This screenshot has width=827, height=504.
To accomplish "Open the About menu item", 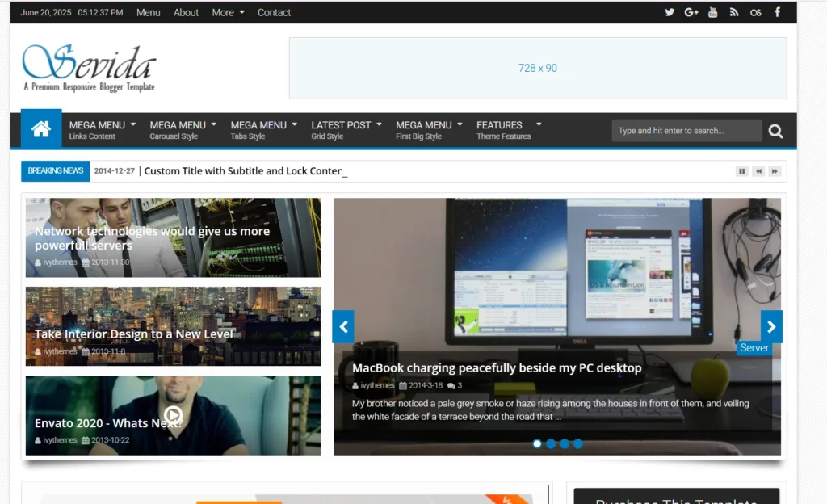I will pyautogui.click(x=186, y=12).
